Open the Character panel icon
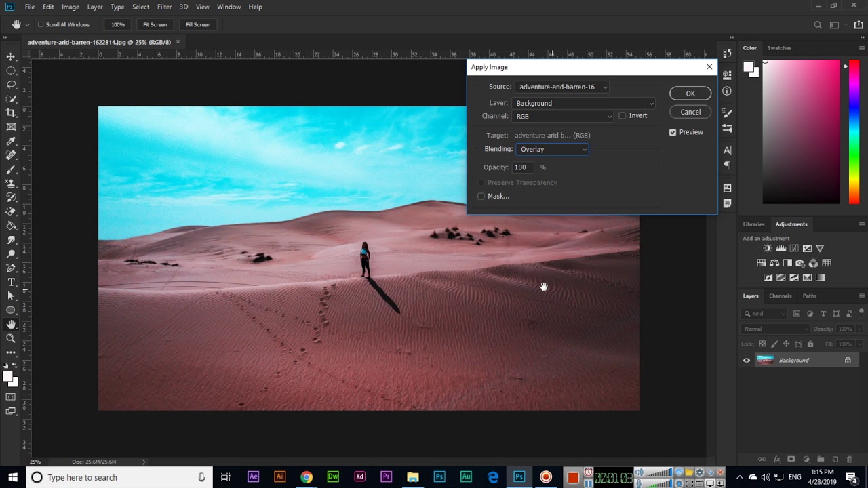The width and height of the screenshot is (868, 488). 727,150
